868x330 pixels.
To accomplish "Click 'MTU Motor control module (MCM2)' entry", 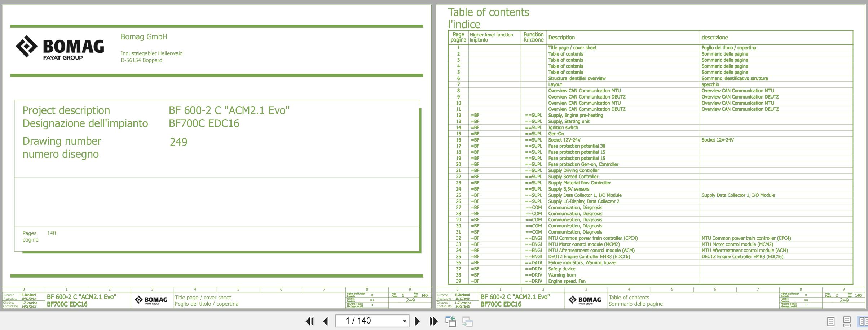I will click(584, 244).
